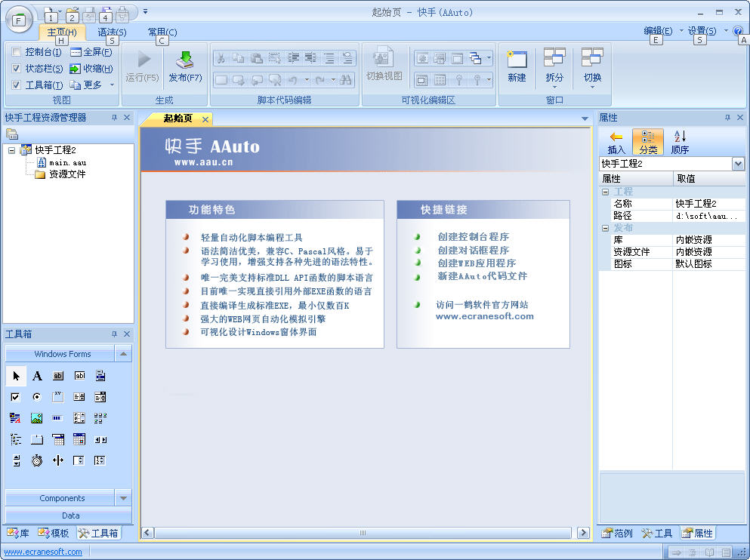This screenshot has height=560, width=750.
Task: Pin the 属性 panel
Action: point(727,118)
